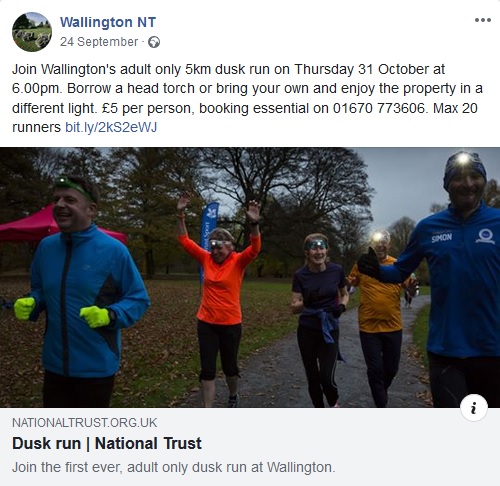Open the Dusk run | National Trust headline
This screenshot has width=500, height=486.
(107, 444)
